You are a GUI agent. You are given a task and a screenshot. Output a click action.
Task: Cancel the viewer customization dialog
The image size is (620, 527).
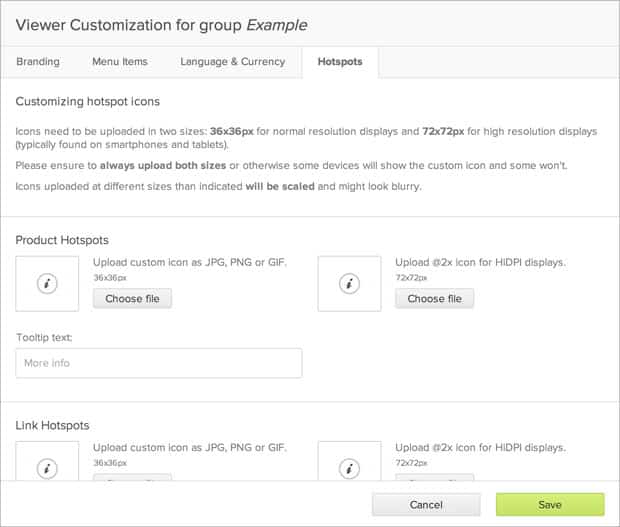pyautogui.click(x=426, y=505)
